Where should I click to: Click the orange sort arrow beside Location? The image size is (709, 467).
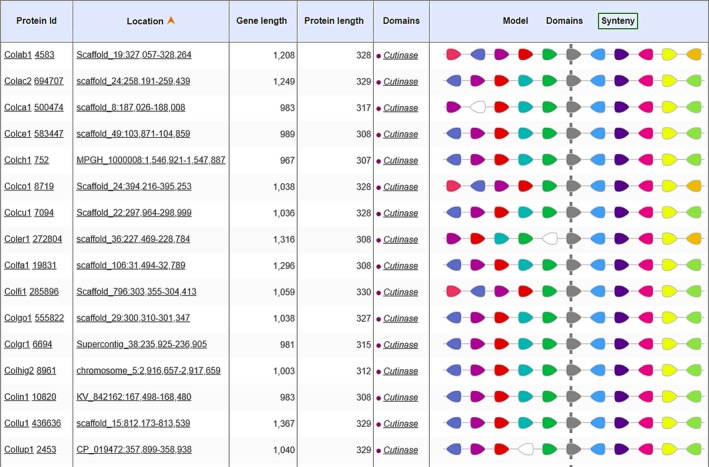tap(171, 20)
